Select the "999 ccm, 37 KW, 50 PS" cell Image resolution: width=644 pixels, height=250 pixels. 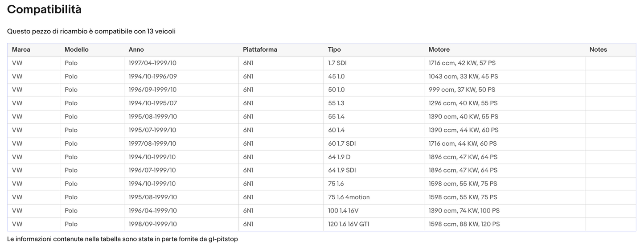point(462,90)
